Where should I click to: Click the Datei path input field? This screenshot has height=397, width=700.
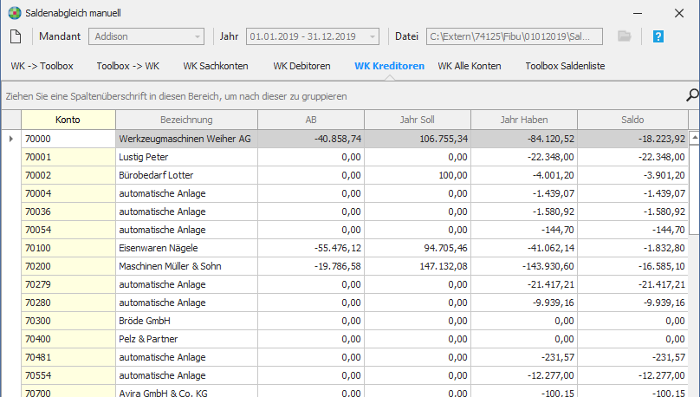click(514, 37)
